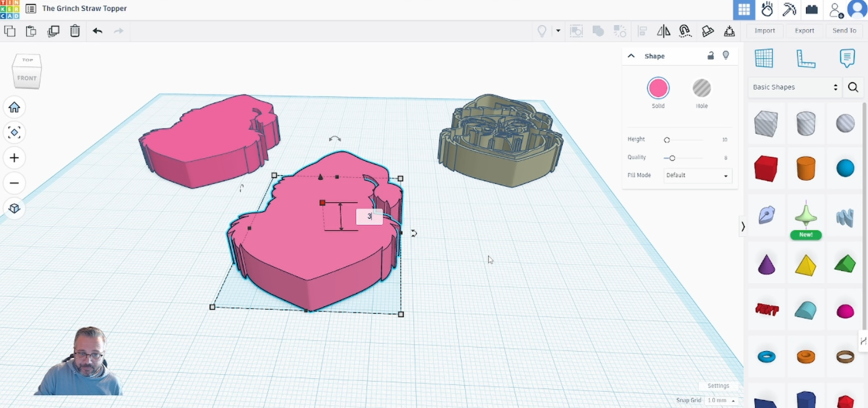Image resolution: width=868 pixels, height=408 pixels.
Task: Select the Ruler tool icon
Action: click(805, 59)
